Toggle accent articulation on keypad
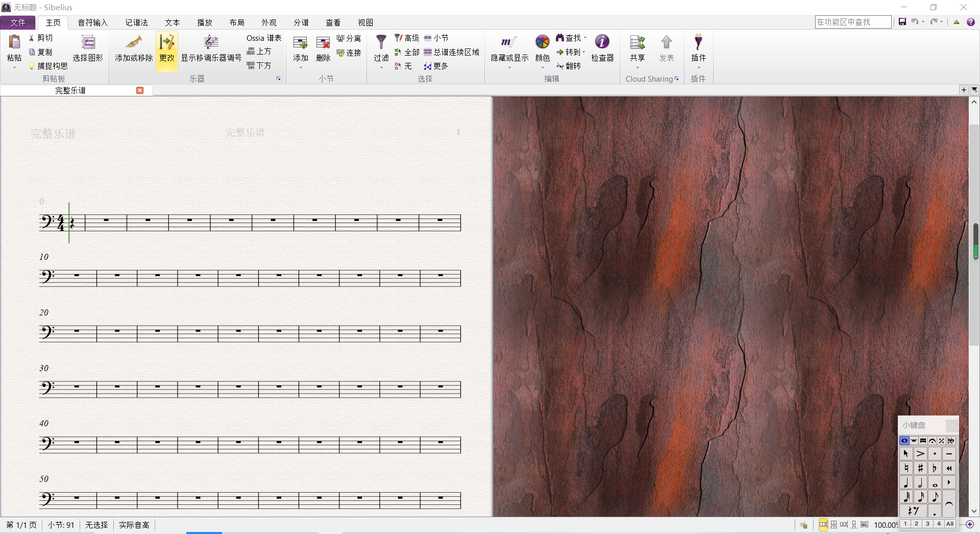This screenshot has width=980, height=534. [x=920, y=453]
